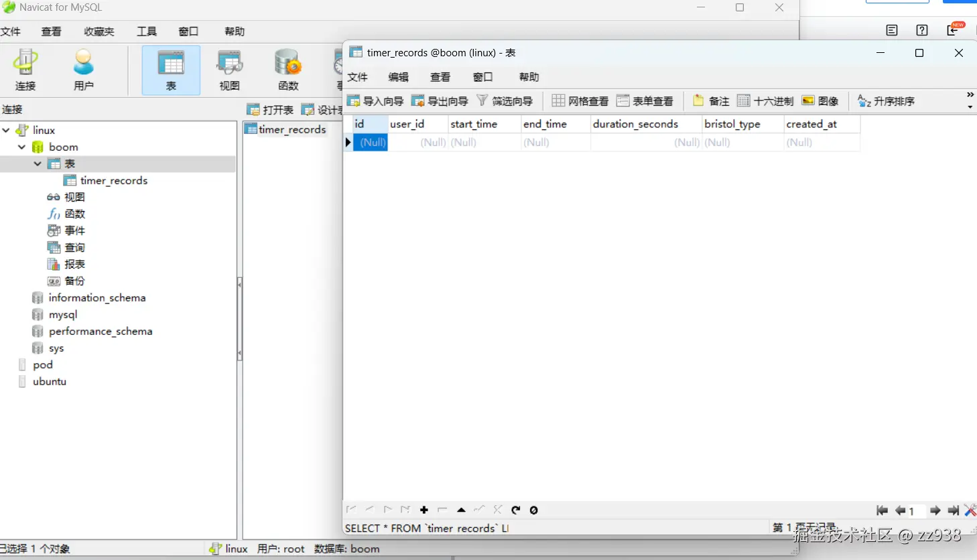Click the 备注 (Memo) toolbar icon
Image resolution: width=977 pixels, height=560 pixels.
tap(711, 101)
